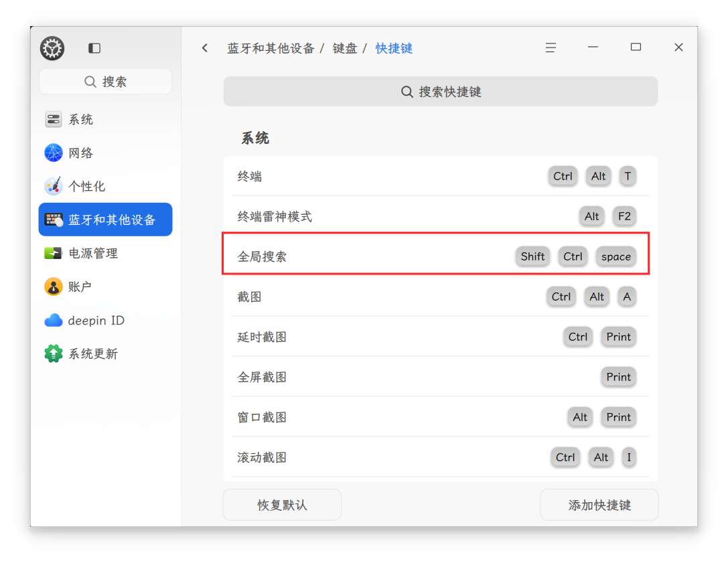The width and height of the screenshot is (728, 561).
Task: Click the 窗口截图 row label
Action: click(262, 417)
